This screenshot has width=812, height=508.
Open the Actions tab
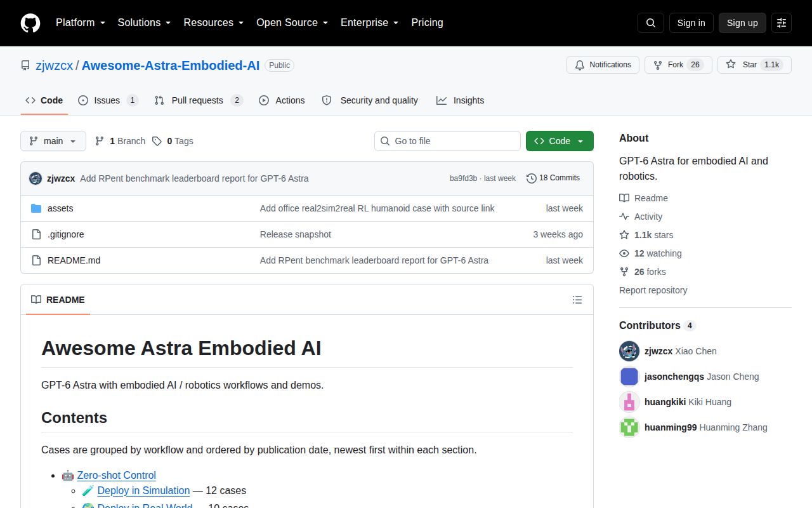coord(282,100)
